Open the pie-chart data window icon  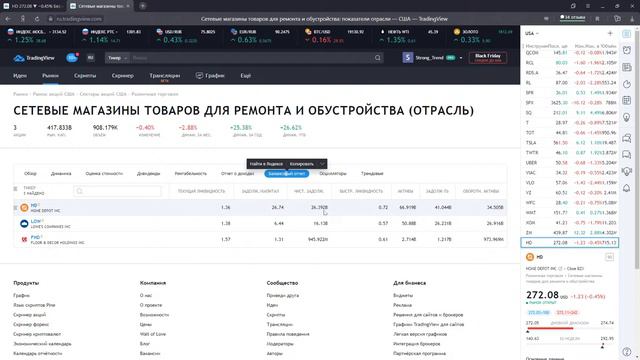click(627, 84)
